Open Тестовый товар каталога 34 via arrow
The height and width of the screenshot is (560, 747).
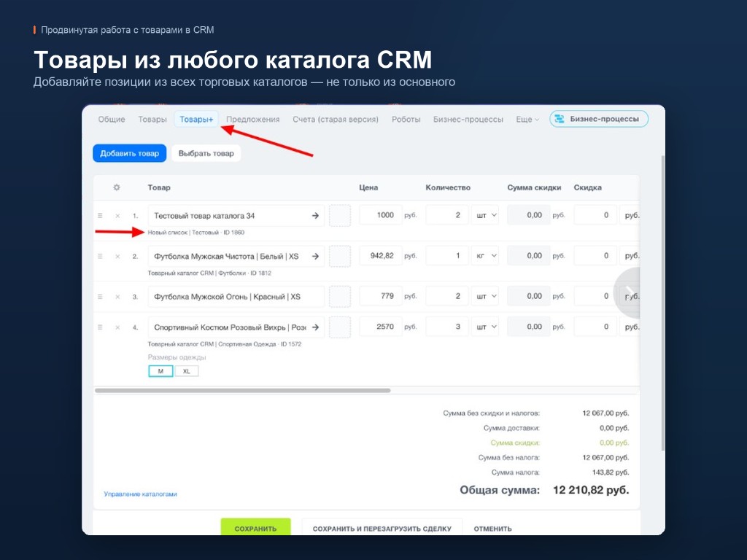(x=315, y=216)
